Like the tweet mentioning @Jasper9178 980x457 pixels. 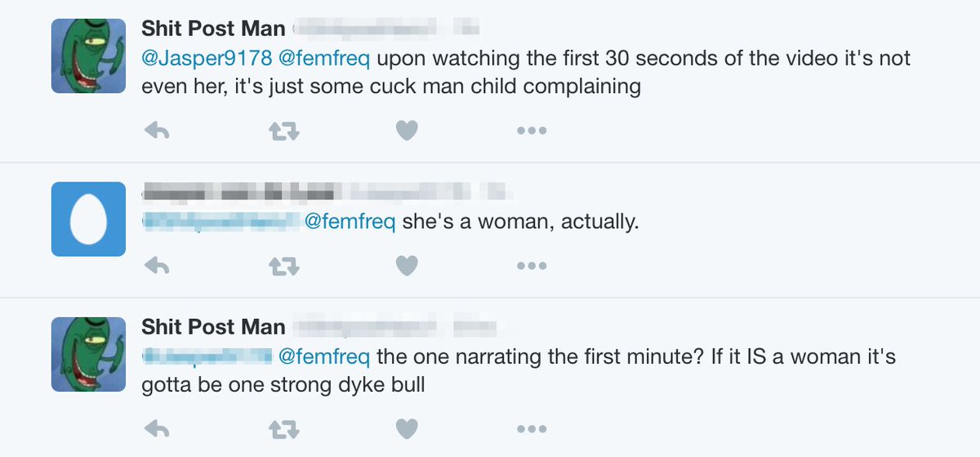click(x=407, y=130)
